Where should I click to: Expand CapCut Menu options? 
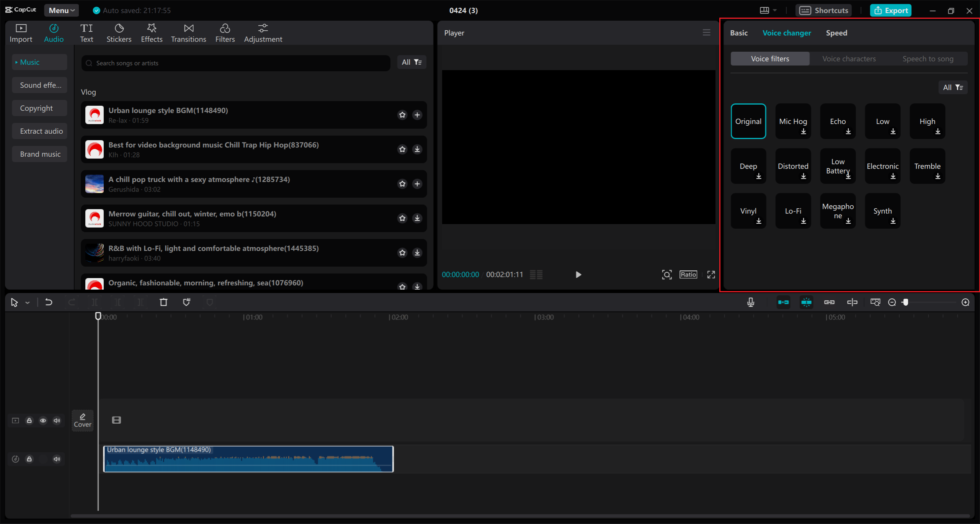(61, 10)
